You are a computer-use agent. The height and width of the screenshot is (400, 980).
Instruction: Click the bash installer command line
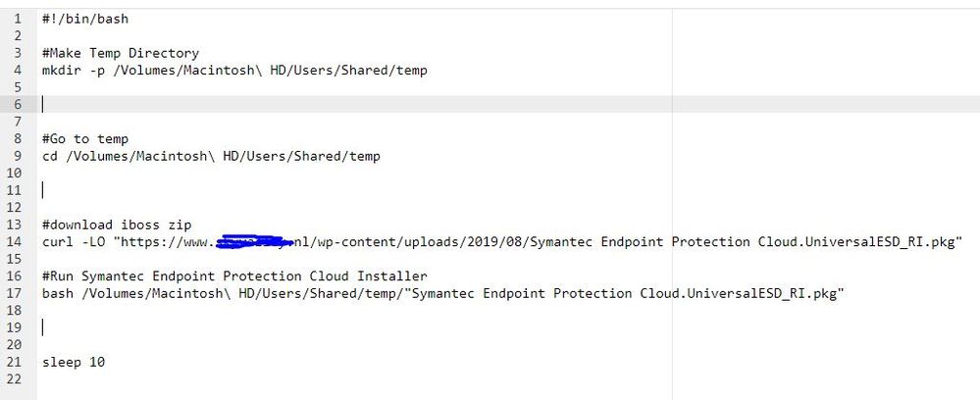tap(443, 293)
